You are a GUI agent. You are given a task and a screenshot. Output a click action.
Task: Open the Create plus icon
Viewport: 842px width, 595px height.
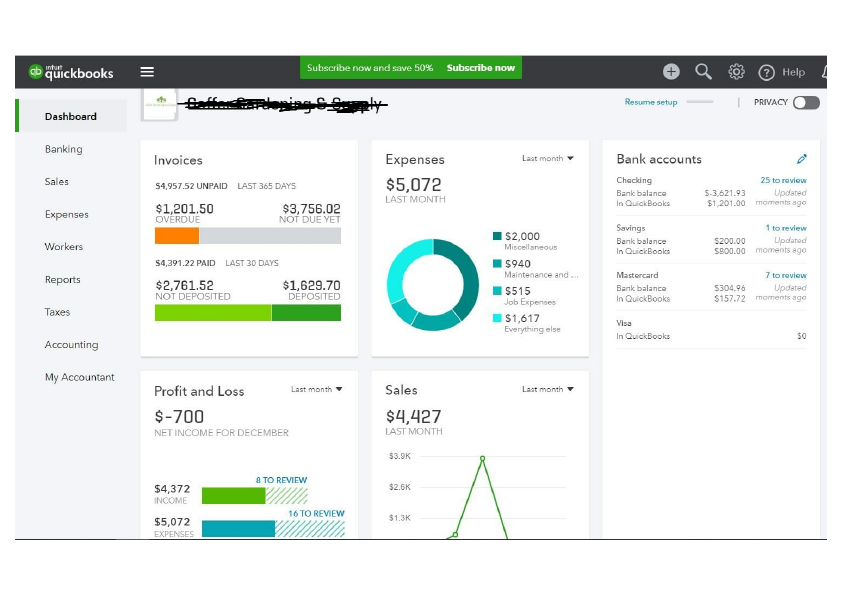[671, 71]
